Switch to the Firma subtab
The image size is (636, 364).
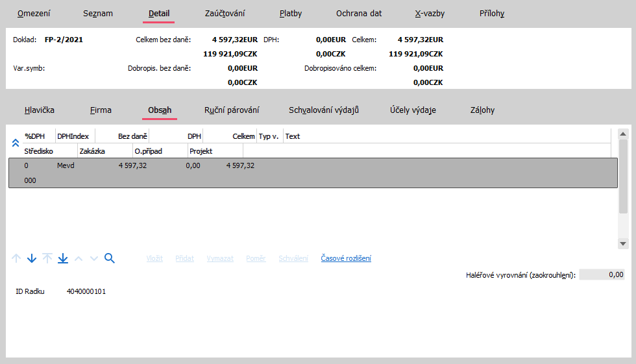[x=101, y=110]
